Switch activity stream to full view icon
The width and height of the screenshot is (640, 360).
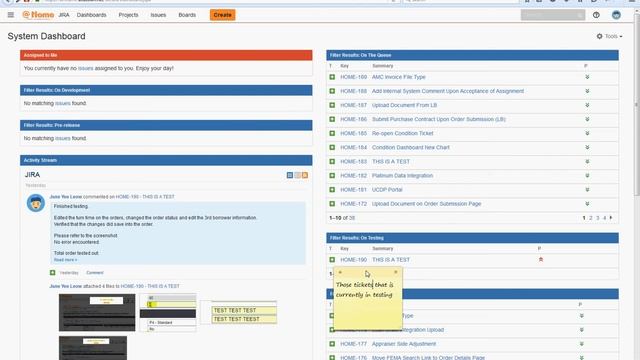[x=290, y=175]
